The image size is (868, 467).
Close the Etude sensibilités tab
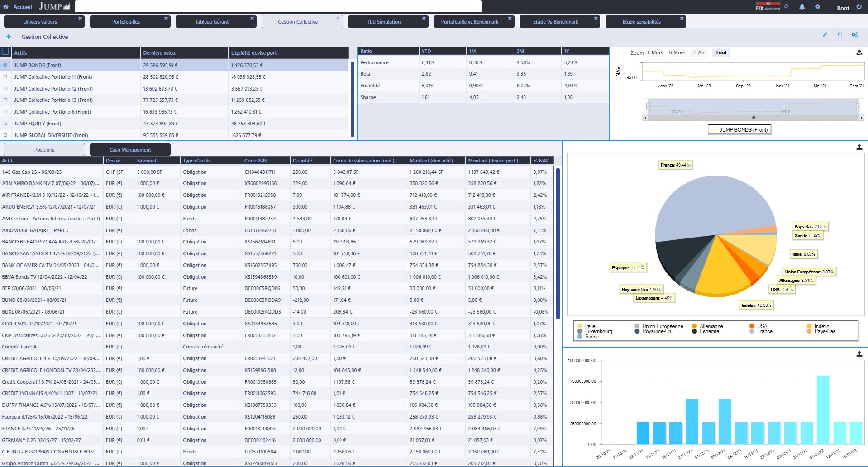682,19
